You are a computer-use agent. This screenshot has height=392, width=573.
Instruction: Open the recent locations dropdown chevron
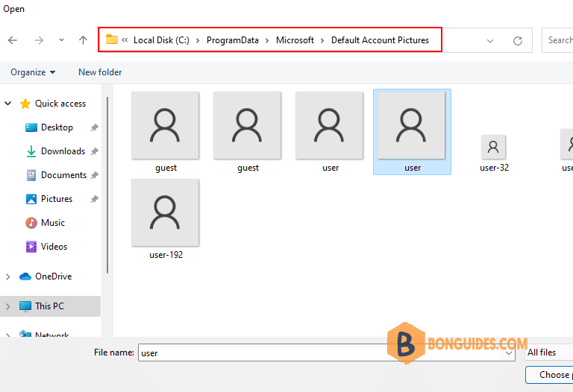click(61, 39)
